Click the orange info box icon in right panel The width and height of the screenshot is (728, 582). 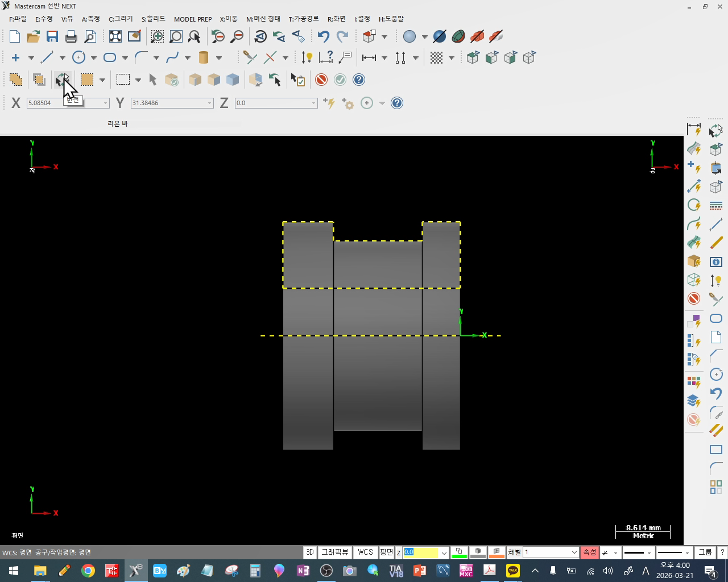[716, 261]
